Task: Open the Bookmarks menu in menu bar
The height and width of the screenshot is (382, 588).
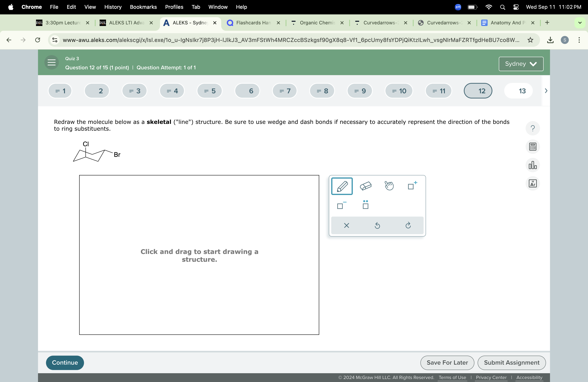Action: point(143,7)
